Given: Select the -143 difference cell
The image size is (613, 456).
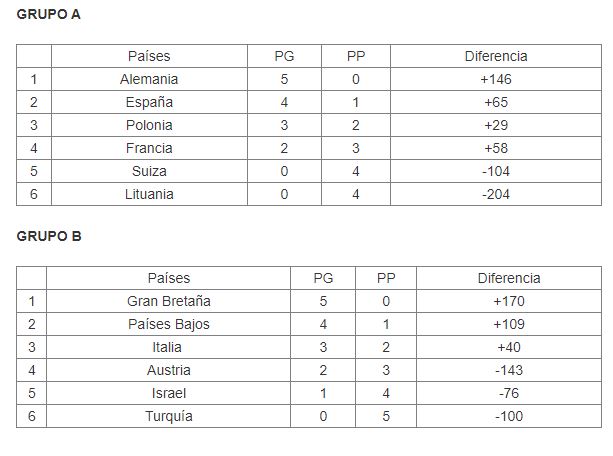Looking at the screenshot, I should pyautogui.click(x=508, y=370).
